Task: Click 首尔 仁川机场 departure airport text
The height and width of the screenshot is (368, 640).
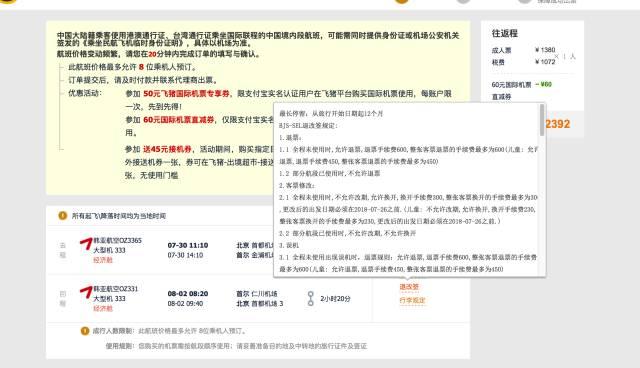Action: (x=257, y=293)
